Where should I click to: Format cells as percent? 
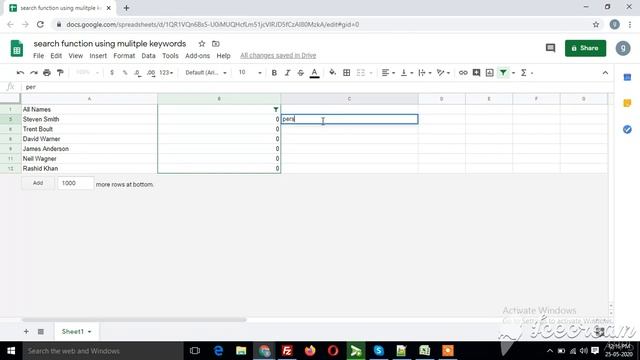pyautogui.click(x=125, y=73)
